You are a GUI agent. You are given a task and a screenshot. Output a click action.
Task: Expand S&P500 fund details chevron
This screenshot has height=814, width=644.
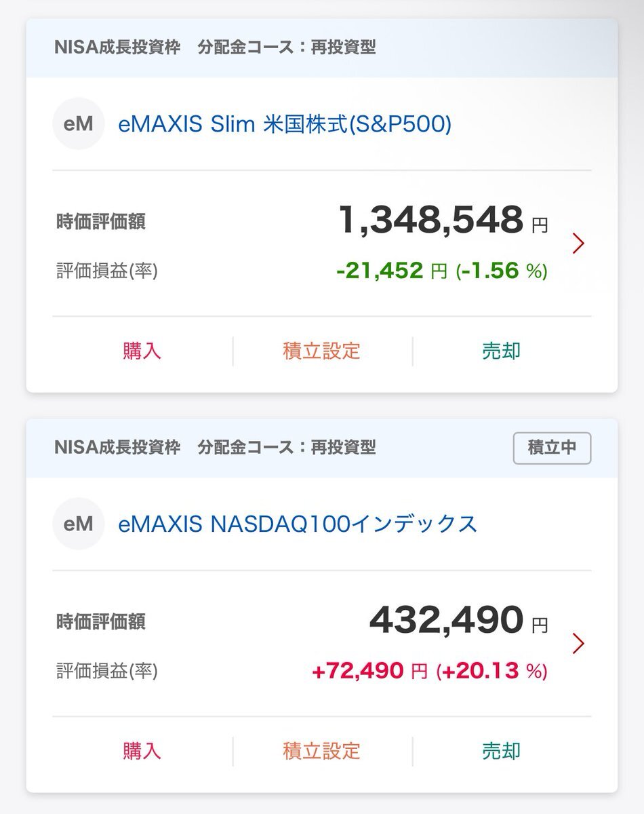tap(578, 243)
